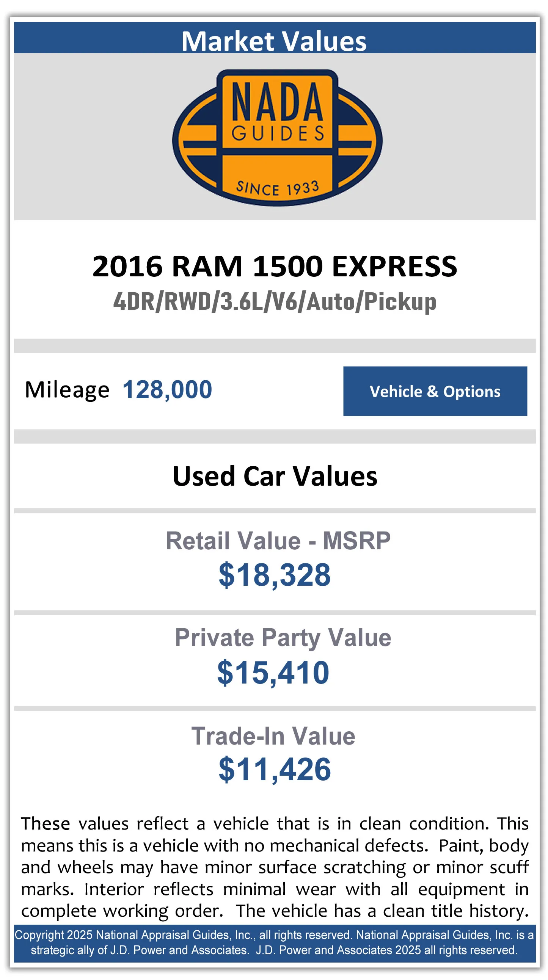Image resolution: width=548 pixels, height=980 pixels.
Task: Select the mileage value 128,000
Action: 167,390
